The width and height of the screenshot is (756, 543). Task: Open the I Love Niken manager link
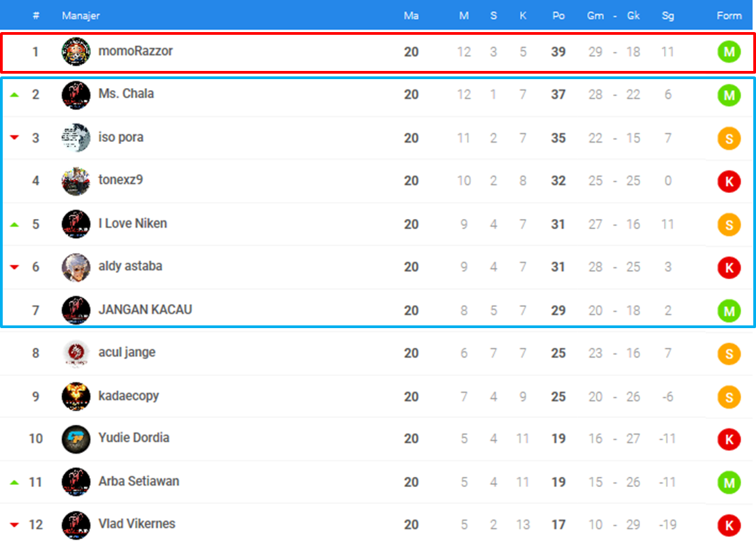(x=132, y=224)
